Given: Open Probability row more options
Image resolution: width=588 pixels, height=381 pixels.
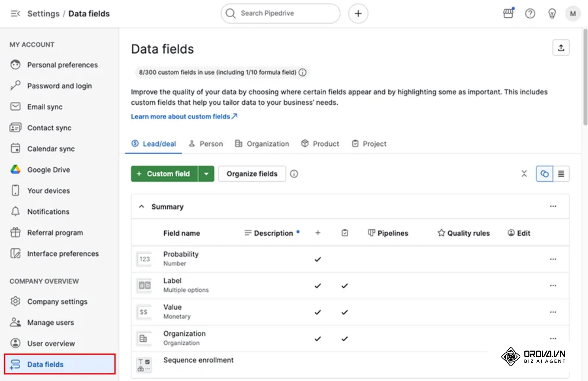Looking at the screenshot, I should click(553, 259).
